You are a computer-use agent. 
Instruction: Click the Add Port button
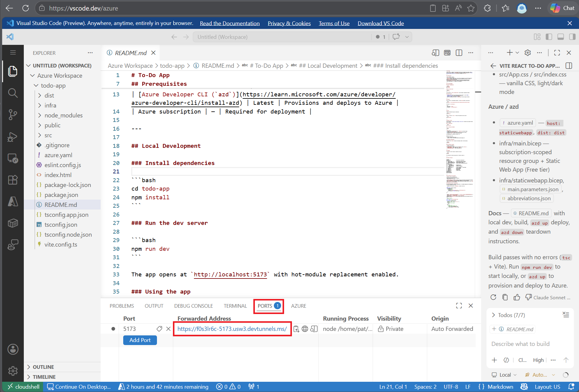[x=140, y=340]
